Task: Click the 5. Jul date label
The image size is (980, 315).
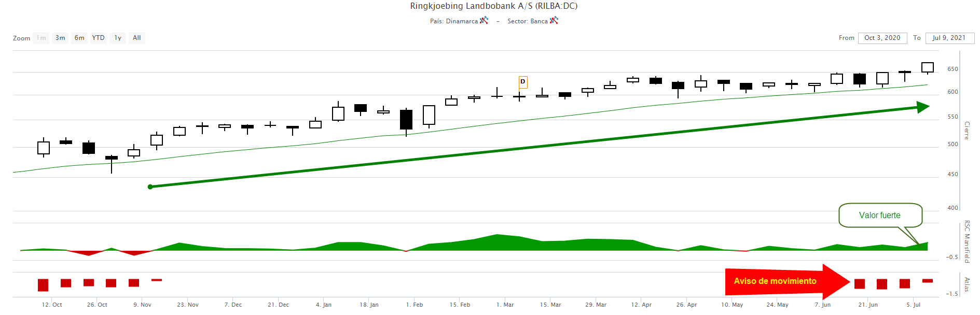Action: [x=913, y=305]
